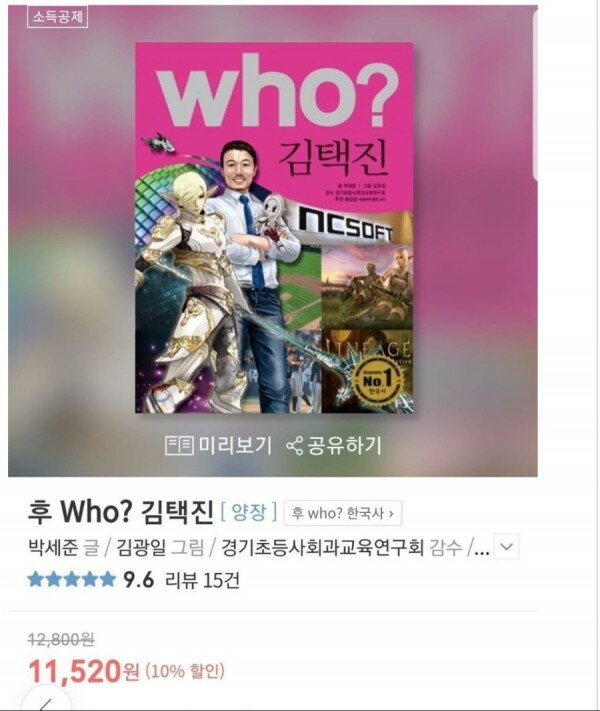Open the 미리보기 preview text link
The height and width of the screenshot is (711, 600).
pyautogui.click(x=235, y=445)
